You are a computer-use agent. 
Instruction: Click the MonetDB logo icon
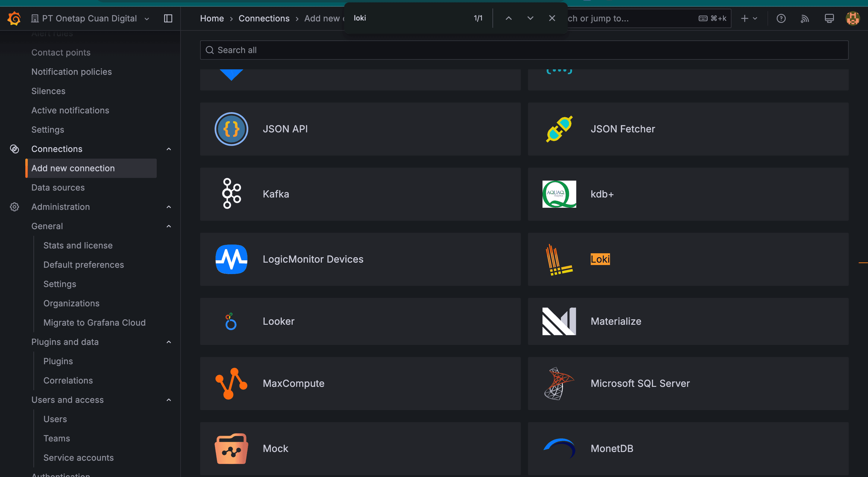pos(559,448)
